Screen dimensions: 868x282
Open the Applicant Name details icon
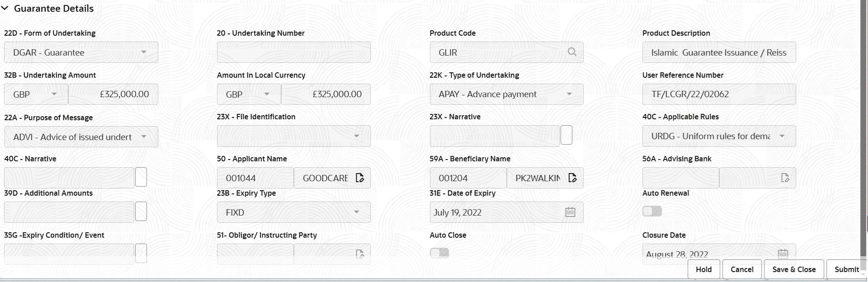coord(359,178)
